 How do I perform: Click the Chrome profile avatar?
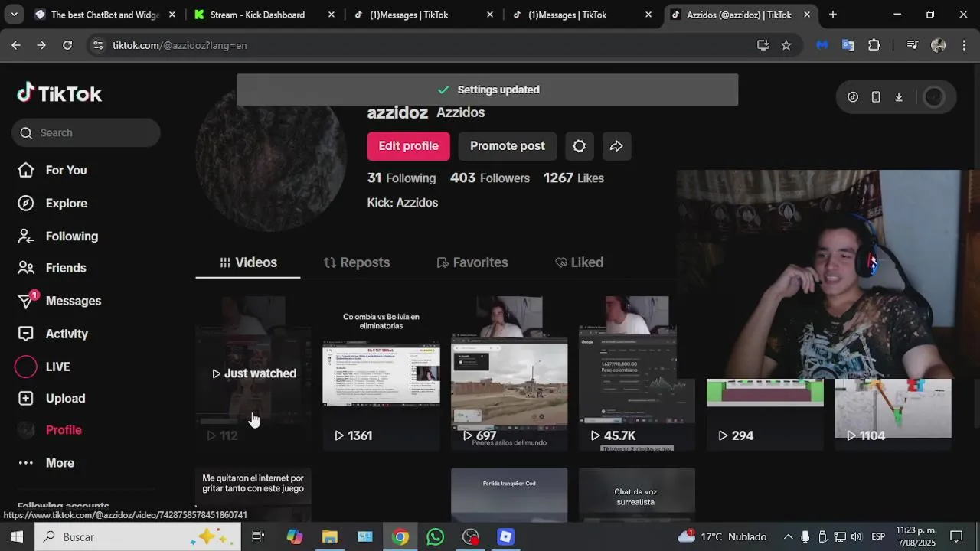(938, 45)
